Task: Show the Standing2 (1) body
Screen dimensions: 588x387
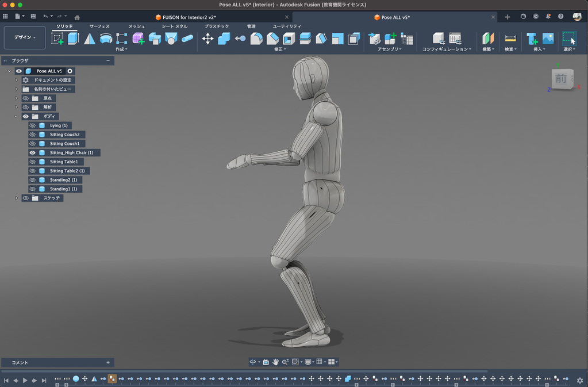Action: 33,180
